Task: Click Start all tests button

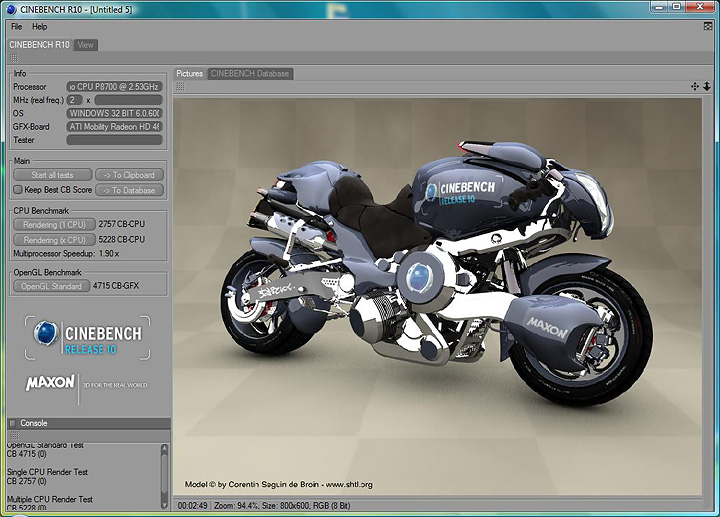Action: coord(52,175)
